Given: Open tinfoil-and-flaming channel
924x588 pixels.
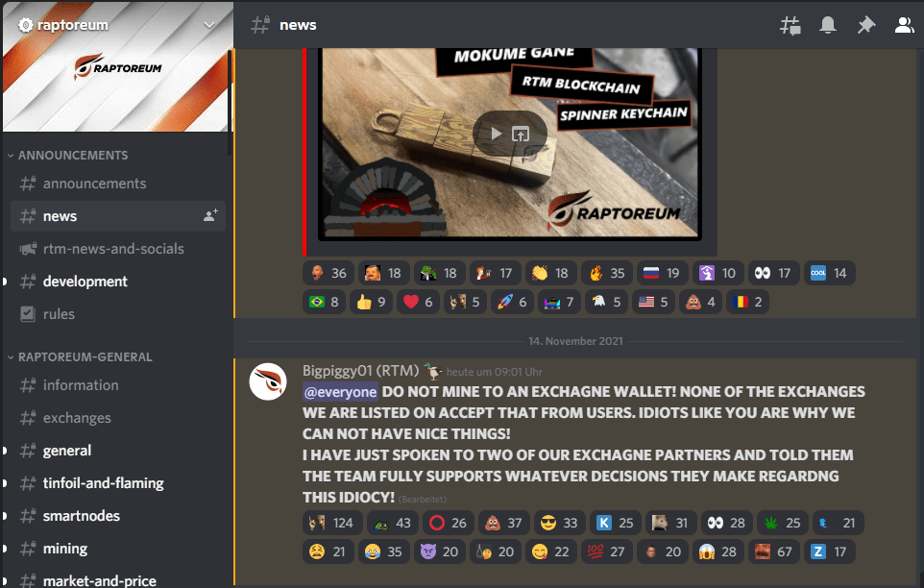Looking at the screenshot, I should [118, 483].
